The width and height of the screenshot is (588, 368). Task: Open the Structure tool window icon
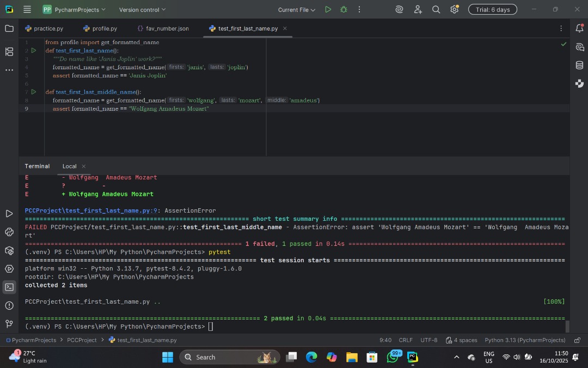click(x=9, y=51)
